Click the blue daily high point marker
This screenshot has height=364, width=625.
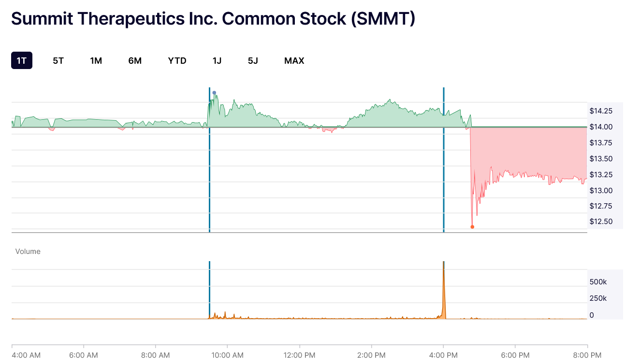pos(214,93)
